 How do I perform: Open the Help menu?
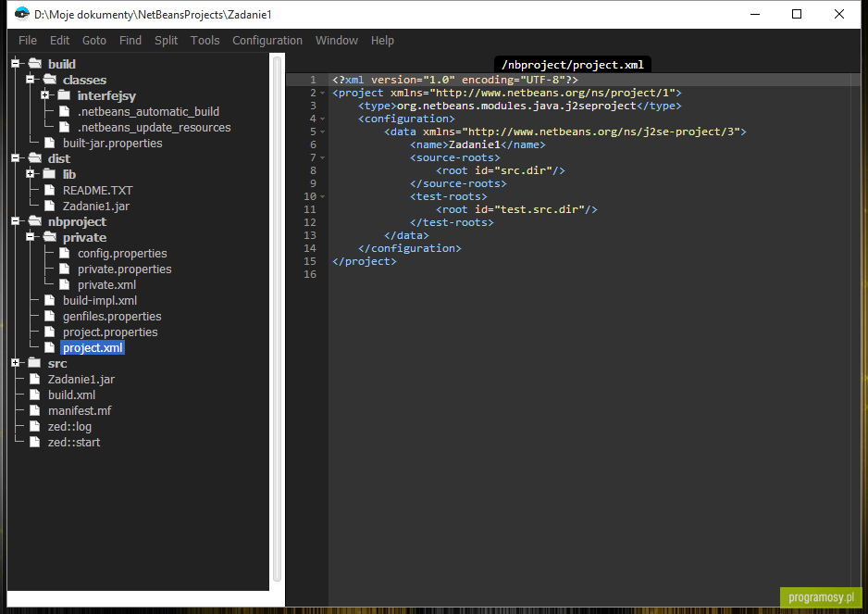pyautogui.click(x=382, y=41)
